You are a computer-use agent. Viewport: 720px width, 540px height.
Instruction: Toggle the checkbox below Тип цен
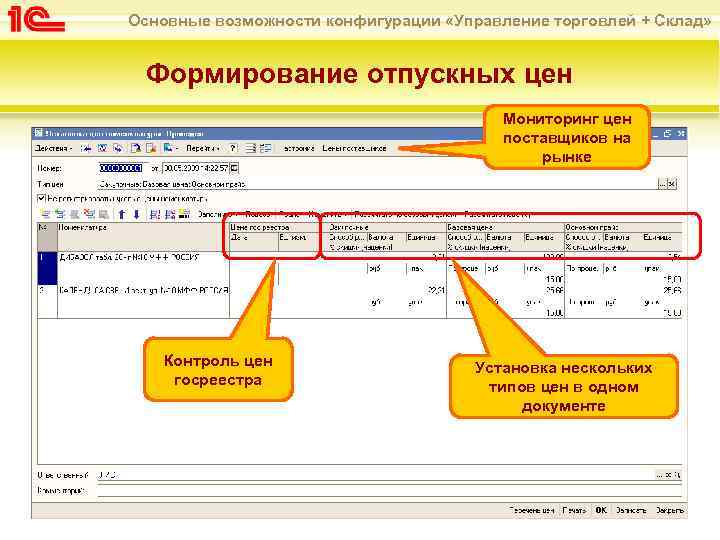click(x=41, y=199)
